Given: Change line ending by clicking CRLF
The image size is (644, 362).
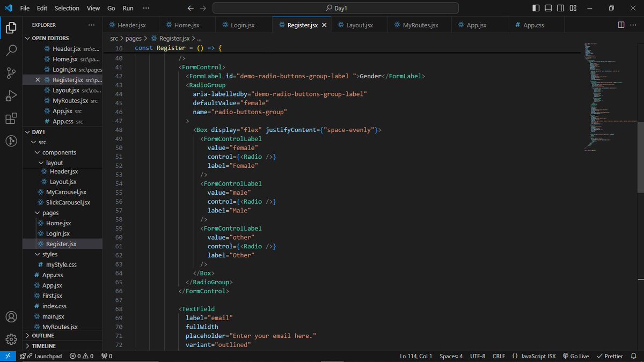Looking at the screenshot, I should pyautogui.click(x=499, y=356).
